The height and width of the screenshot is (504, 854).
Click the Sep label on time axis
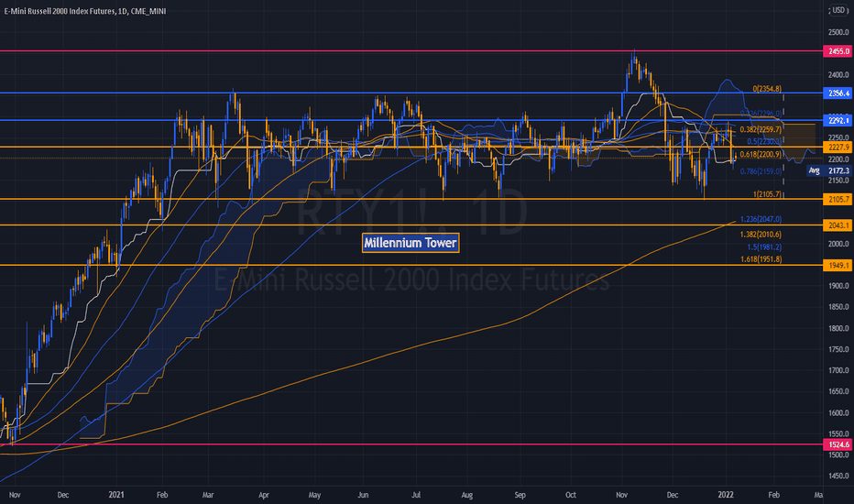[520, 495]
